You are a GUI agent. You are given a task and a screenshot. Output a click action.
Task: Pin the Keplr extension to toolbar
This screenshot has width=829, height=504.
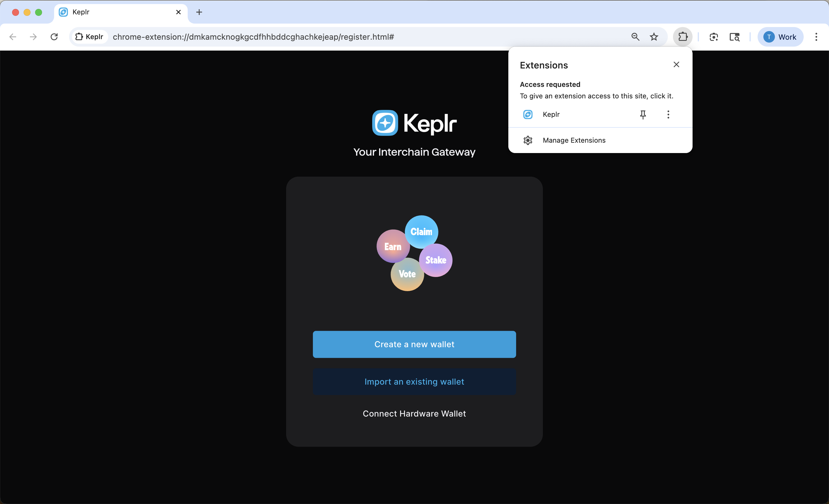click(x=642, y=115)
